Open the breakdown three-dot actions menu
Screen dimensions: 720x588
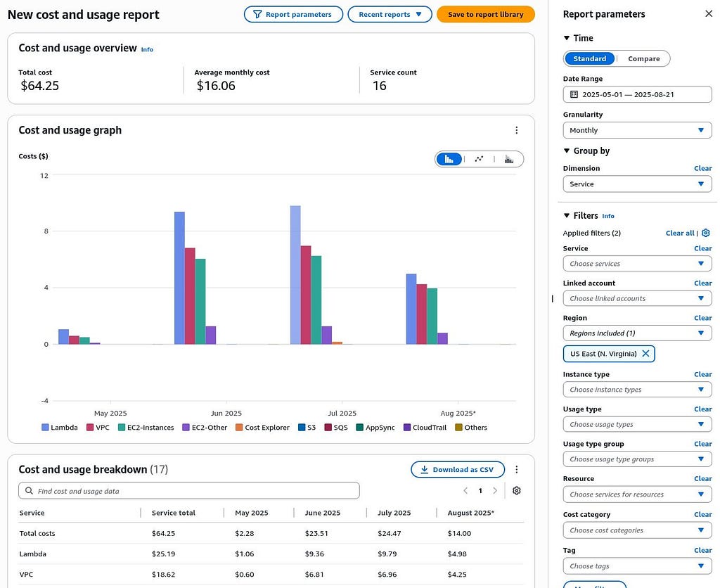tap(517, 469)
